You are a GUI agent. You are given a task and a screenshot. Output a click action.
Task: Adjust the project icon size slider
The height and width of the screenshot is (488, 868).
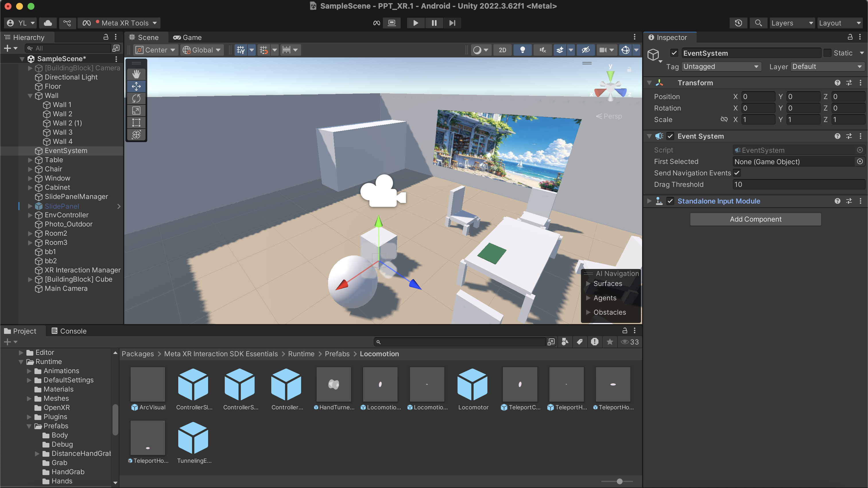[619, 481]
